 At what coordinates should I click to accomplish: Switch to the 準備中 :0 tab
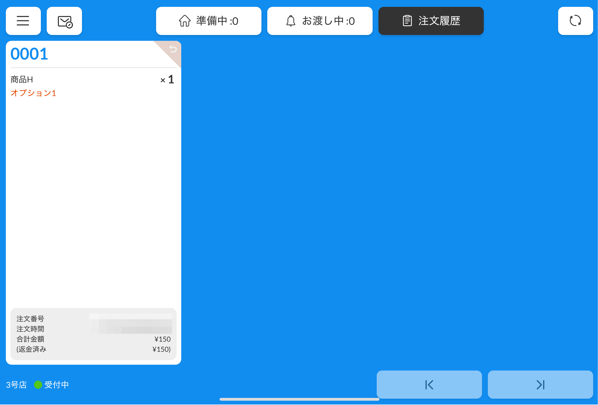click(x=209, y=21)
